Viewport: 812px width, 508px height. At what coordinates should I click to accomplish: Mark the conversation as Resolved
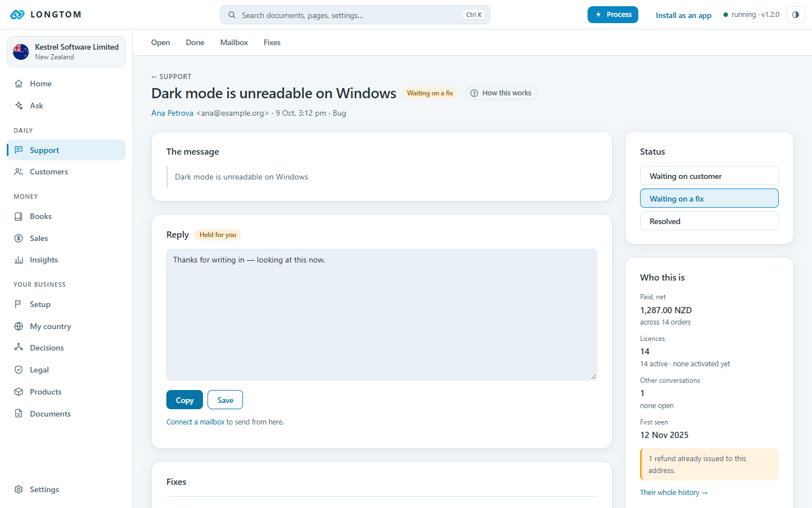point(709,221)
